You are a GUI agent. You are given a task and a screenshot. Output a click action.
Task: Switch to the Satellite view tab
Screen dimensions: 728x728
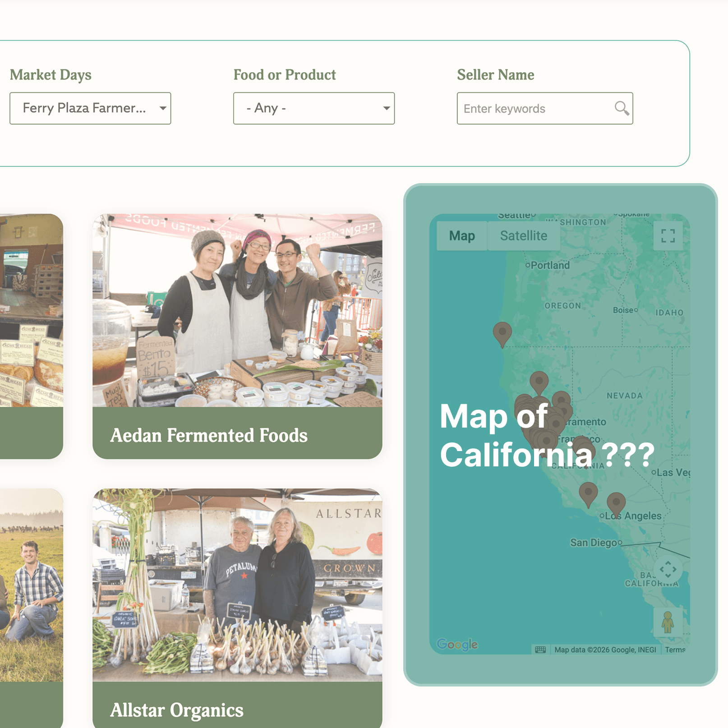524,235
